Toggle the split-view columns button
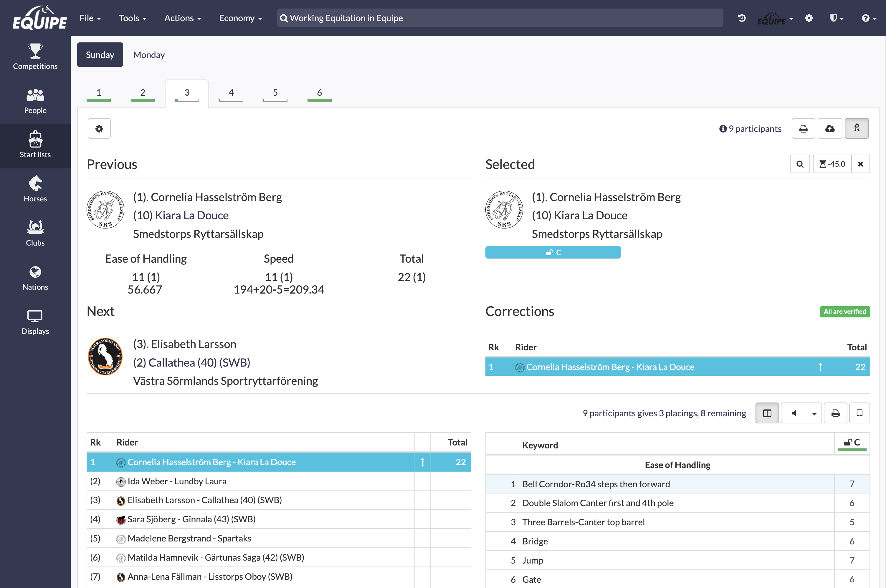Image resolution: width=886 pixels, height=588 pixels. (x=767, y=413)
